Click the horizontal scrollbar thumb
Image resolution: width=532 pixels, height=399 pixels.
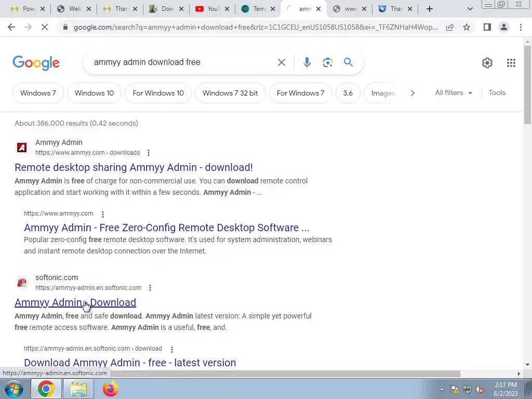tap(285, 374)
